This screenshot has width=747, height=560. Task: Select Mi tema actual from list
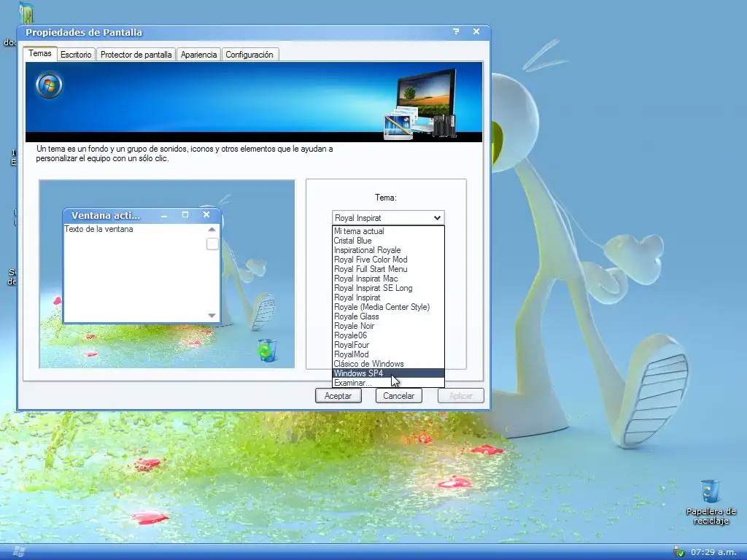point(388,231)
